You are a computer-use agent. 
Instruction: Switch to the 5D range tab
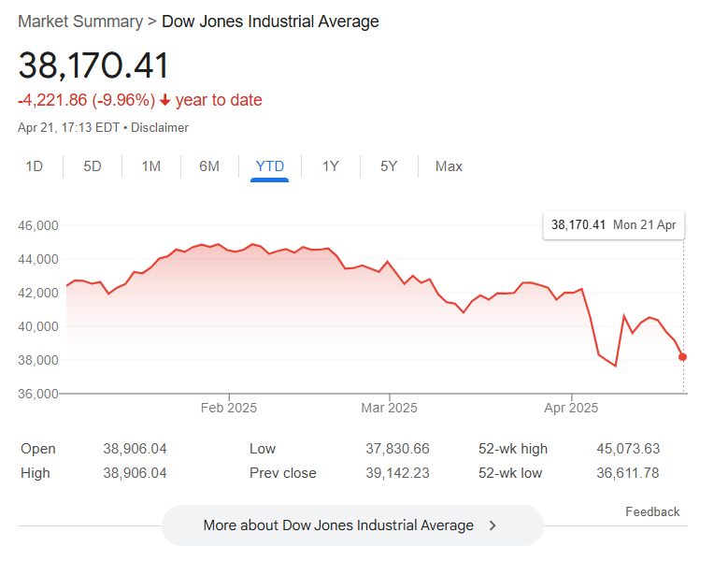tap(93, 166)
